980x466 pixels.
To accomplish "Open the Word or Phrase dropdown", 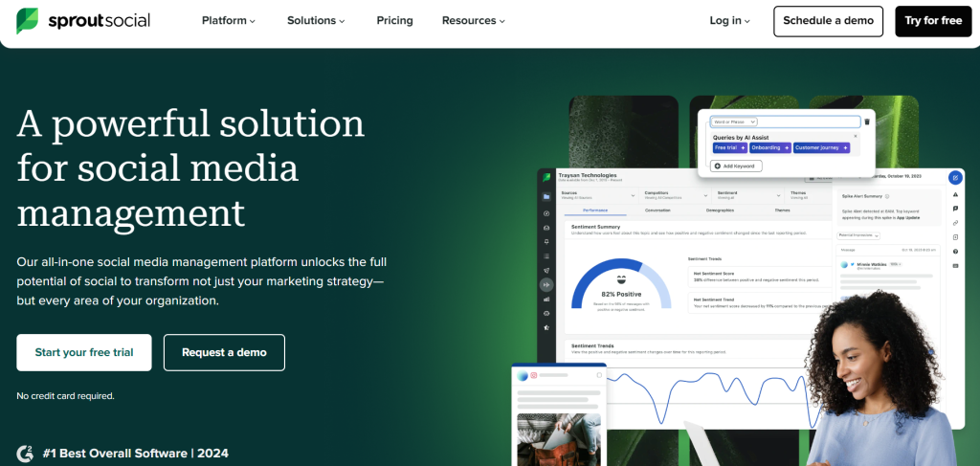I will [x=735, y=122].
